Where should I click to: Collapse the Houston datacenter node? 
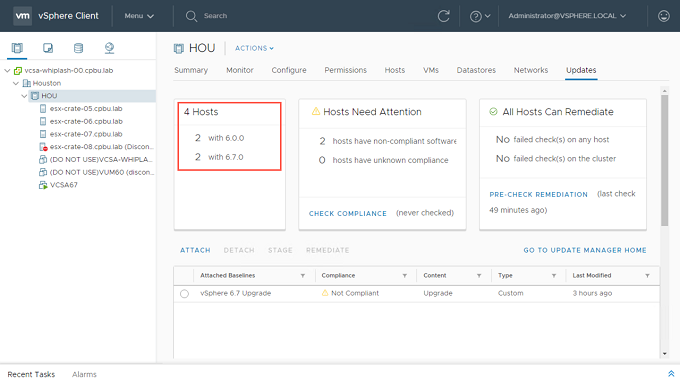(16, 83)
